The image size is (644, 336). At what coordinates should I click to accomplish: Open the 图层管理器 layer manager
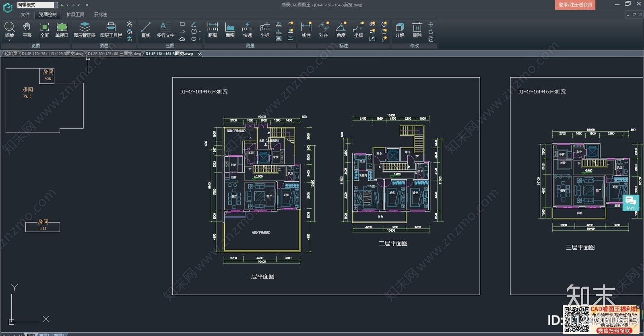pos(85,30)
